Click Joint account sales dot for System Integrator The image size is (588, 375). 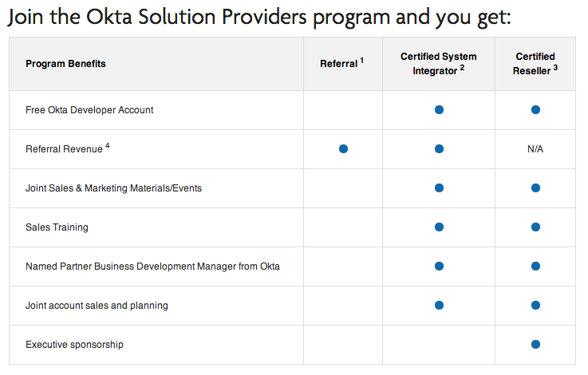coord(439,306)
